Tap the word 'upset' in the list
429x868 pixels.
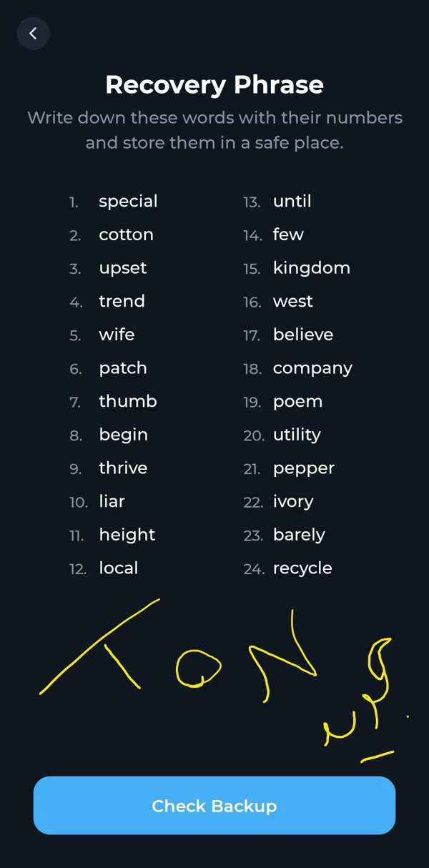coord(123,269)
